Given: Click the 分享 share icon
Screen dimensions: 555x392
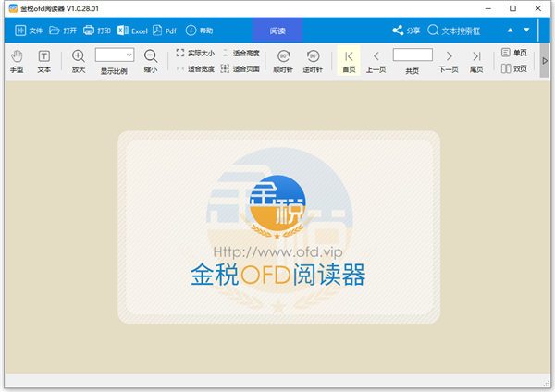Looking at the screenshot, I should (398, 31).
